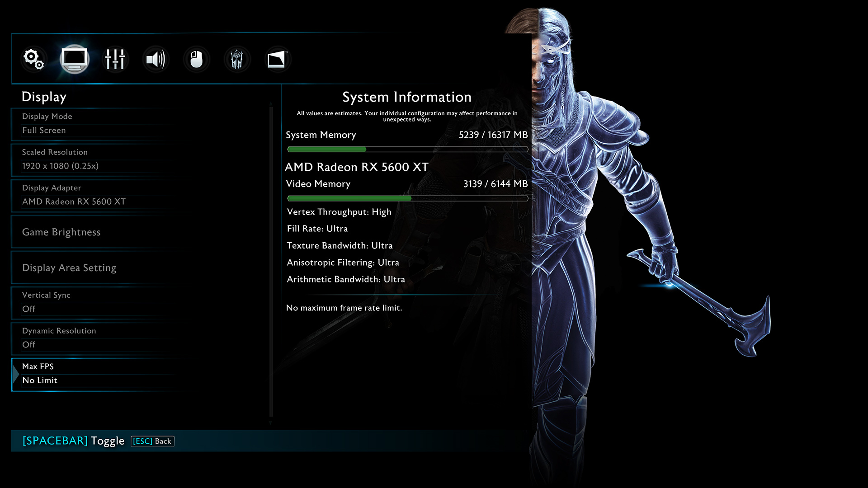Open the mouse controls settings icon
The height and width of the screenshot is (488, 868).
click(196, 59)
